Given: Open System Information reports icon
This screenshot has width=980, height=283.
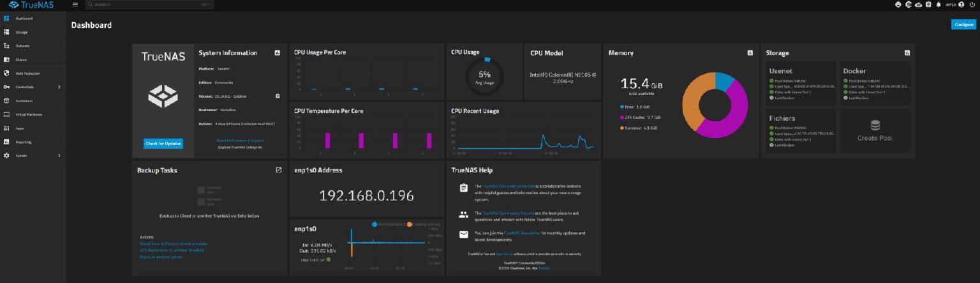Looking at the screenshot, I should coord(278,53).
